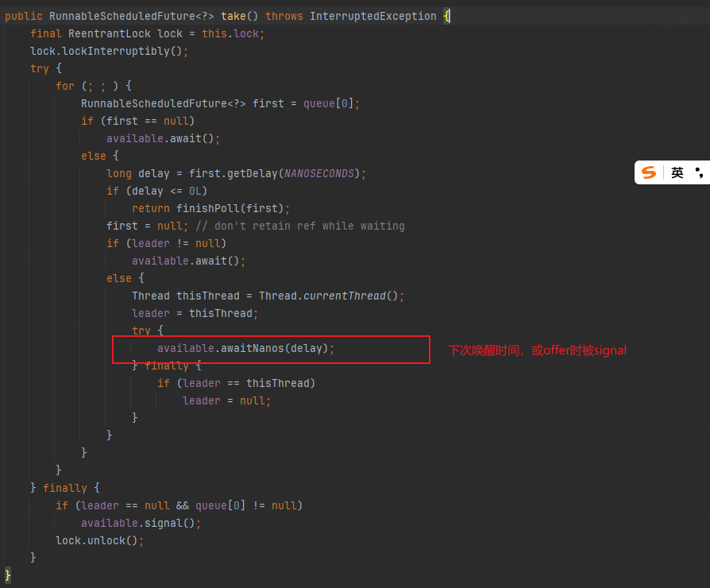Click the queue[0] array access expression
710x588 pixels.
tap(330, 103)
